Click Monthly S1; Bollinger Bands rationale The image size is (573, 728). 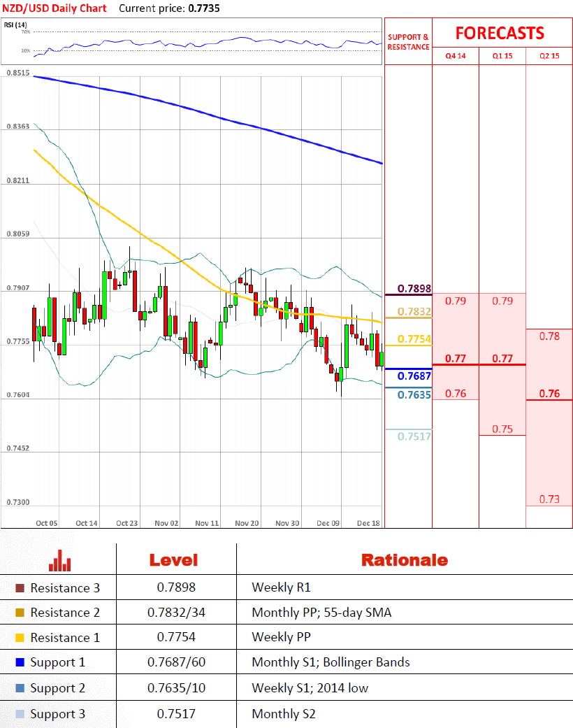coord(331,662)
